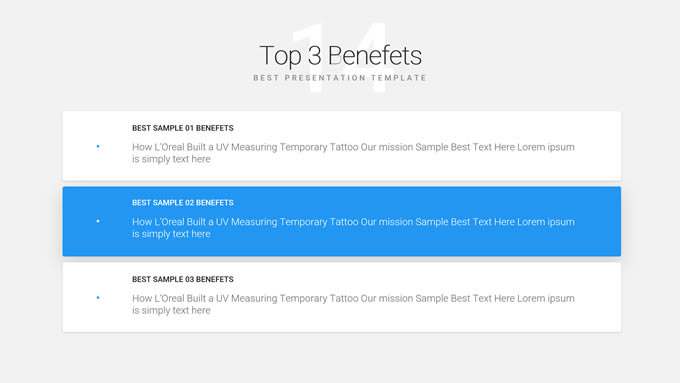Click the 'BEST SAMPLE 02 BENEFETS' heading
Viewport: 680px width, 383px height.
183,203
